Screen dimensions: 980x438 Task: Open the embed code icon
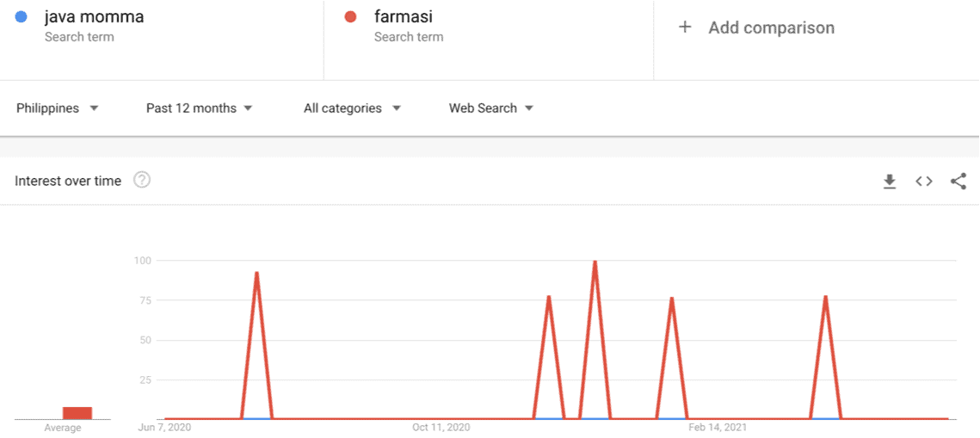coord(924,182)
